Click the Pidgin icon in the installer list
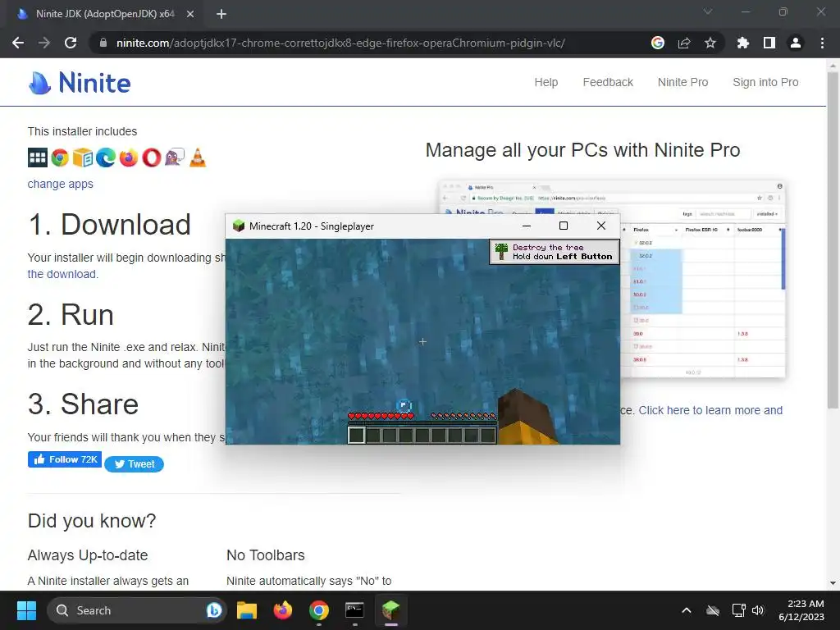Screen dimensions: 840x630 coord(175,157)
